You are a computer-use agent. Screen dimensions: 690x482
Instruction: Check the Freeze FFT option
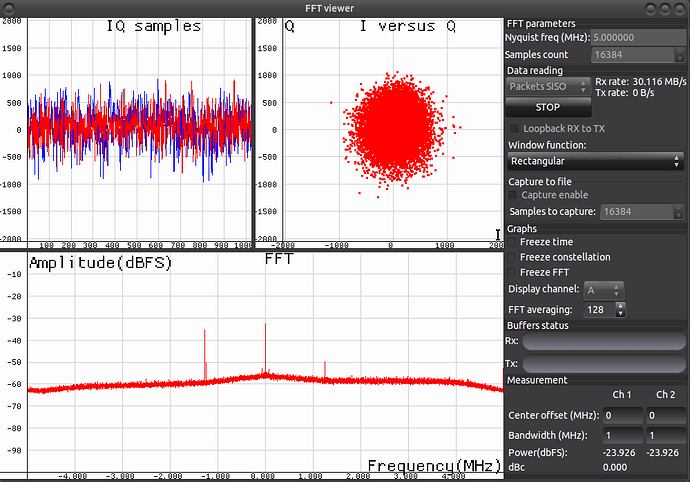pyautogui.click(x=514, y=272)
